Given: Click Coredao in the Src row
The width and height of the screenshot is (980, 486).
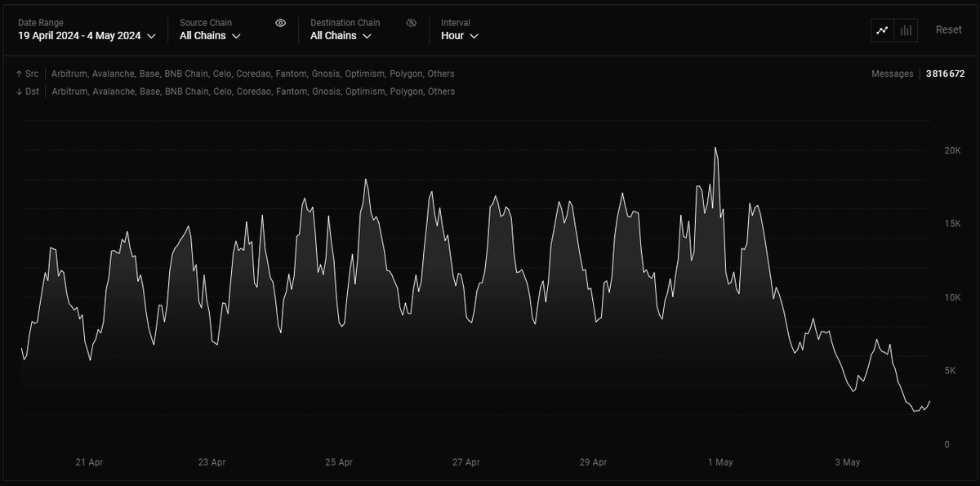Looking at the screenshot, I should pyautogui.click(x=253, y=74).
